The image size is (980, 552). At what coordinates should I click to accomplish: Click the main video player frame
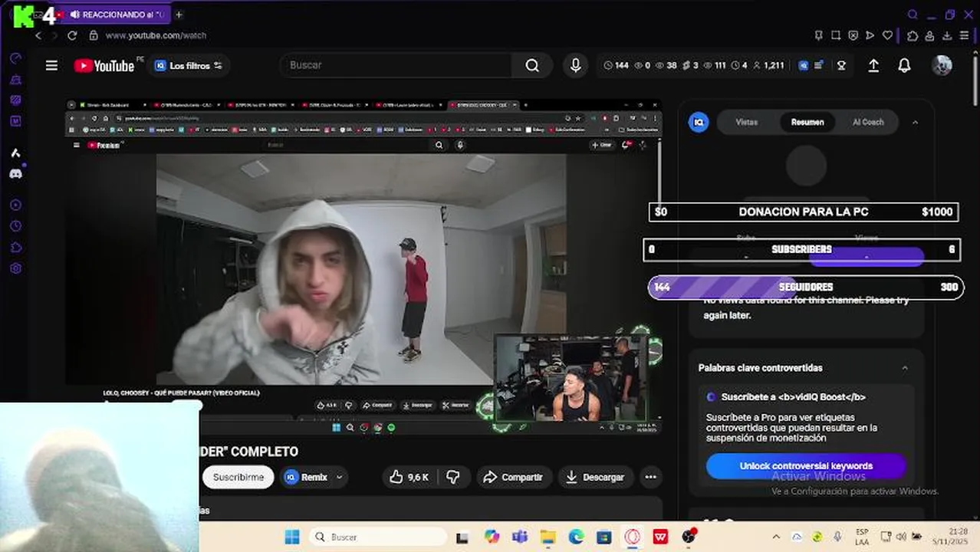coord(363,266)
